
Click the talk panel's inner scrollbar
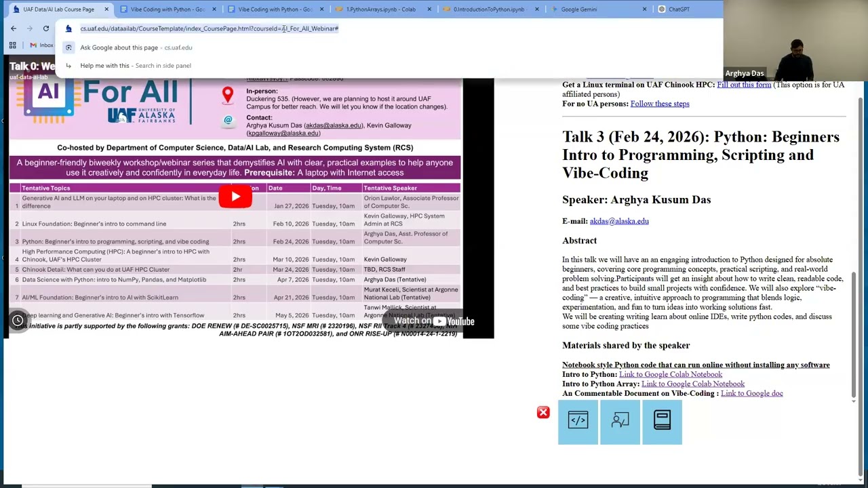853,335
